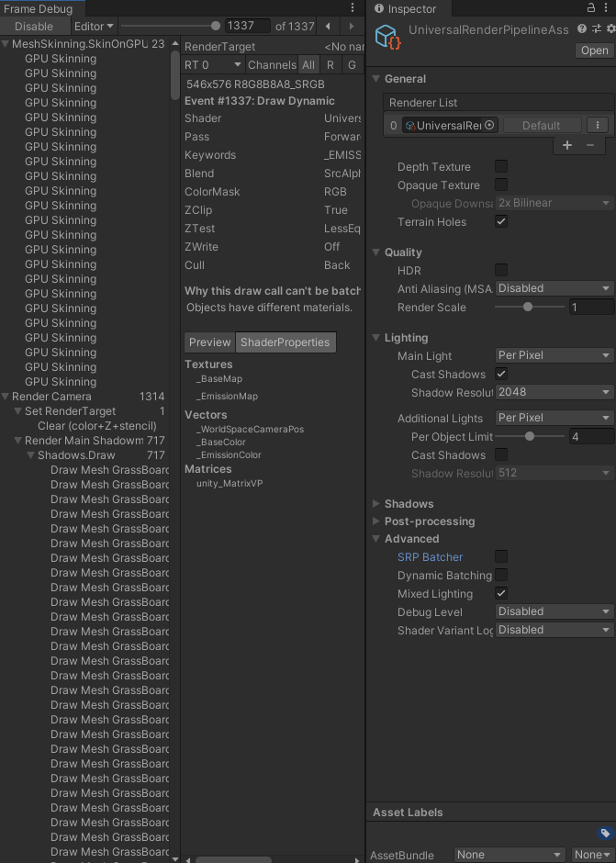This screenshot has height=863, width=616.
Task: Enable the SRP Batcher checkbox
Action: [501, 556]
